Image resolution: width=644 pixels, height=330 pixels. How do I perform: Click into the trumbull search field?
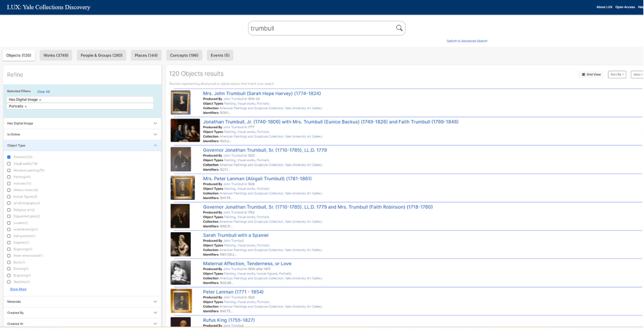320,29
